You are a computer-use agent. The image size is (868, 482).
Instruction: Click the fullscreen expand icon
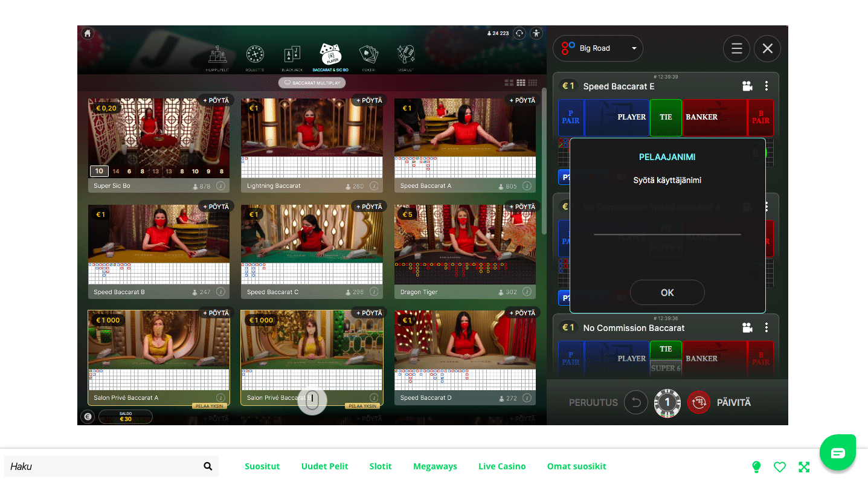click(804, 466)
